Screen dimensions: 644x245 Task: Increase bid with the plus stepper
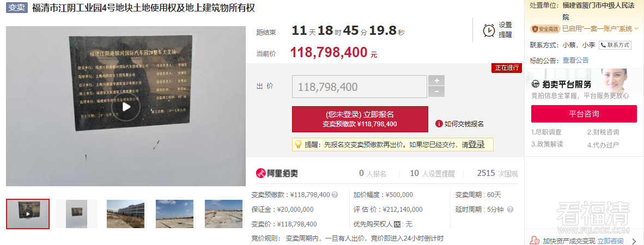pos(436,81)
